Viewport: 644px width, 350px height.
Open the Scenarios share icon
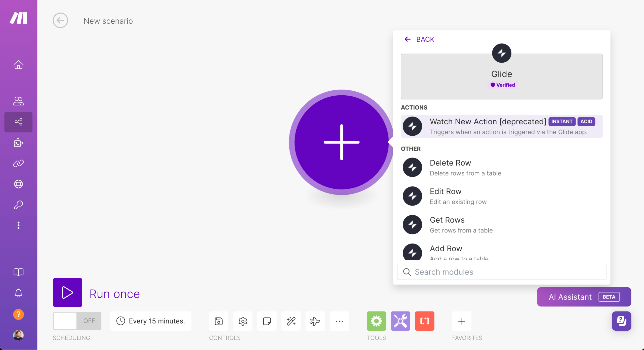[18, 122]
